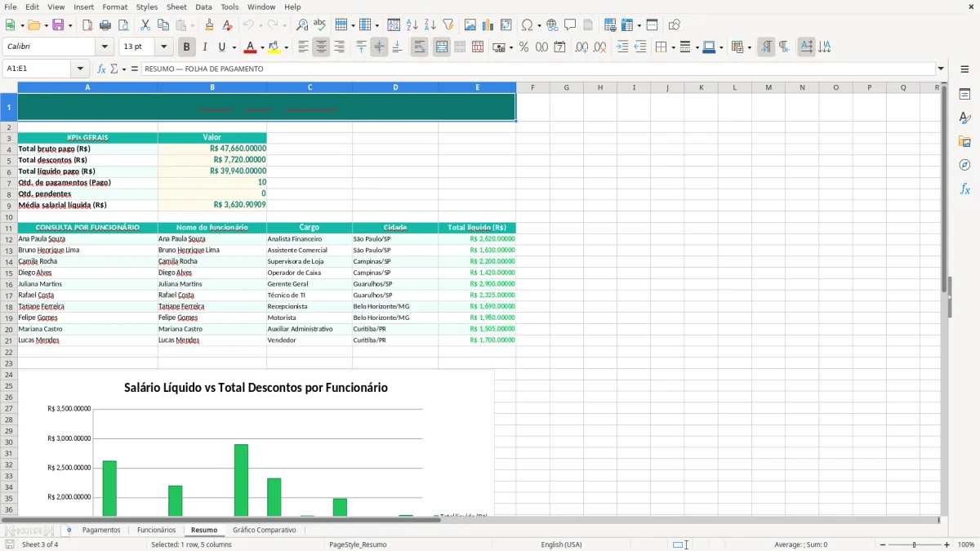Toggle Underline formatting
The height and width of the screenshot is (551, 980).
tap(221, 47)
